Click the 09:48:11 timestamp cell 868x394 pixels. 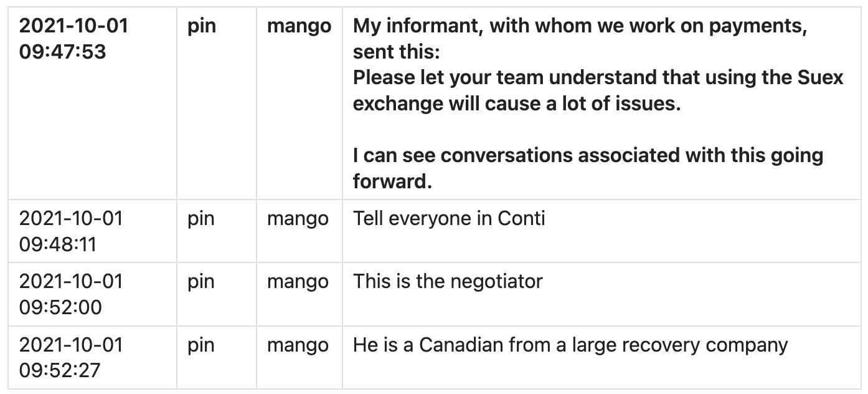click(71, 231)
